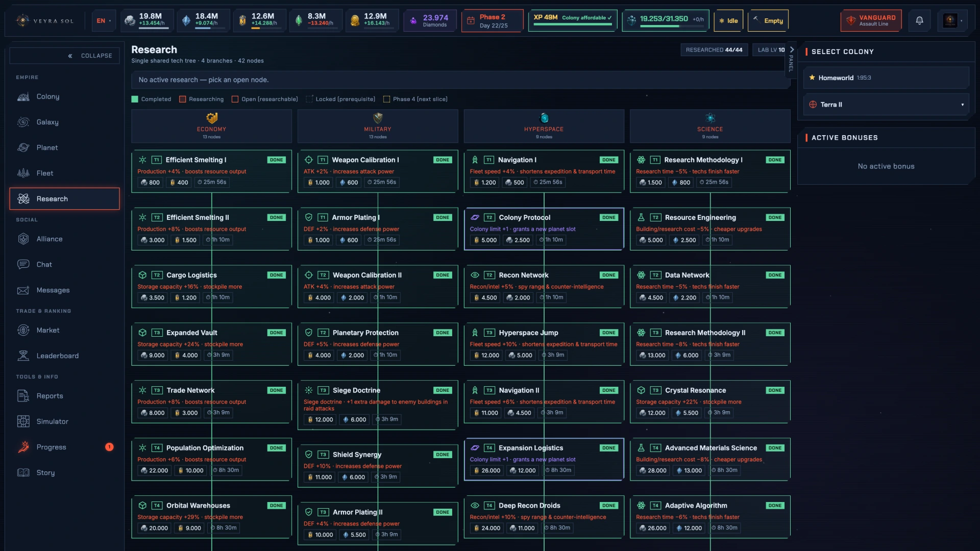980x551 pixels.
Task: Open the profile avatar dropdown menu
Action: point(952,21)
